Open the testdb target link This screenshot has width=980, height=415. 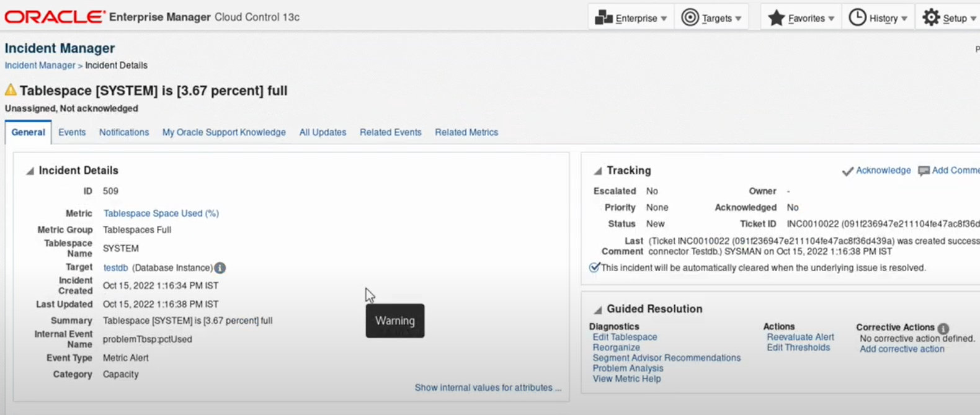[x=115, y=268]
